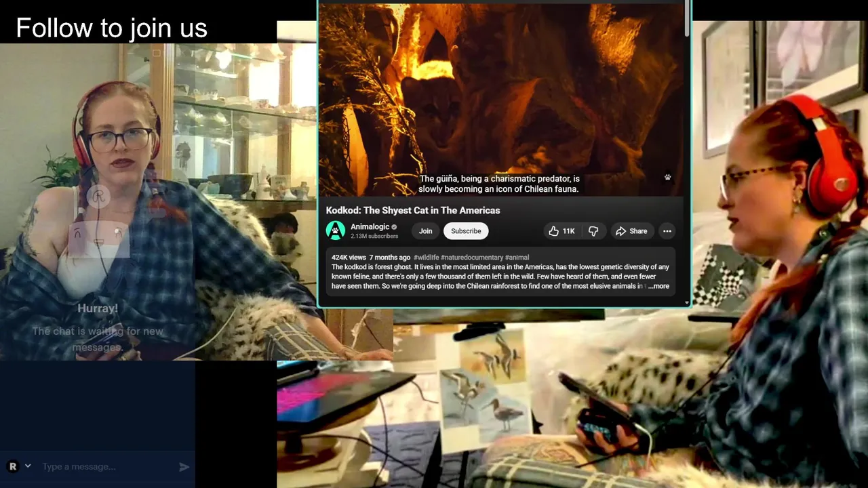
Task: Open the #naturedocumentary hashtag
Action: pyautogui.click(x=472, y=258)
